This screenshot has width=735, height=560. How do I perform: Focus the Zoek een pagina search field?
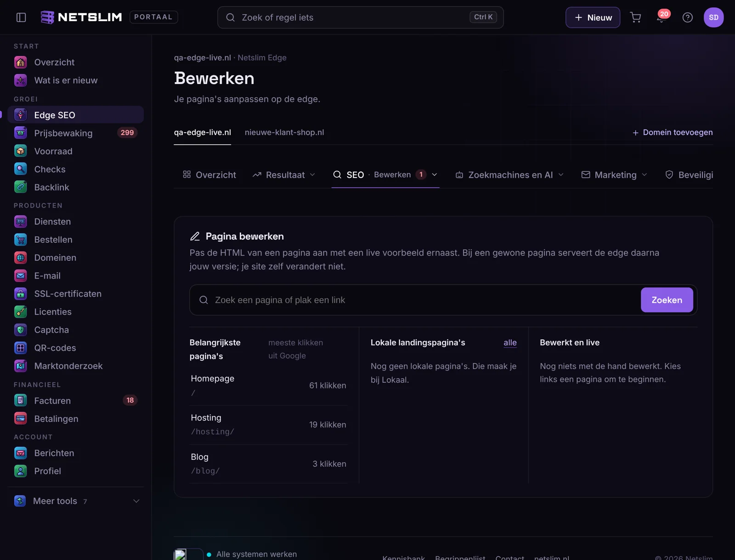pos(416,300)
